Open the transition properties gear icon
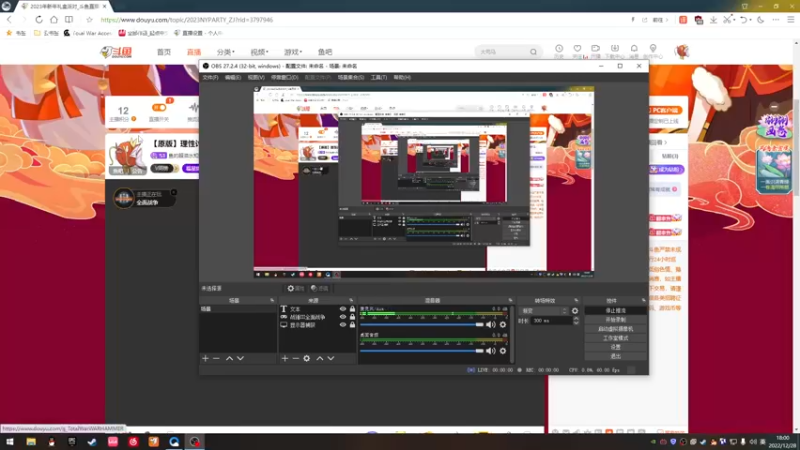 [x=575, y=311]
